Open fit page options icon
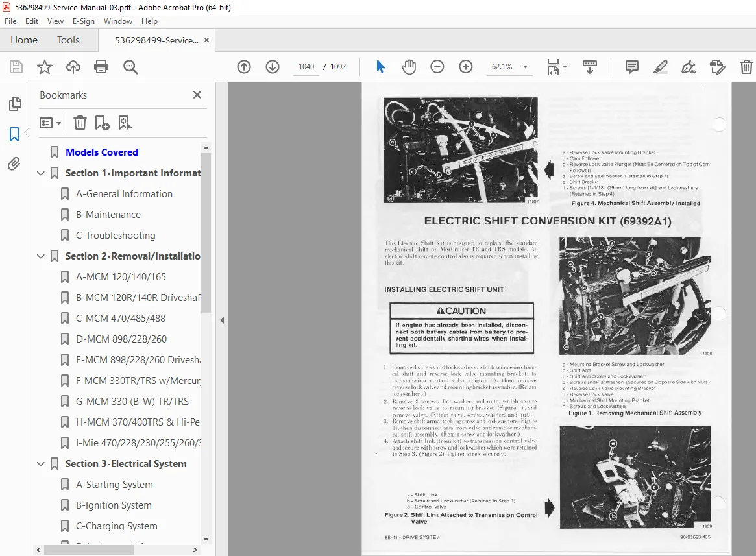 [556, 67]
